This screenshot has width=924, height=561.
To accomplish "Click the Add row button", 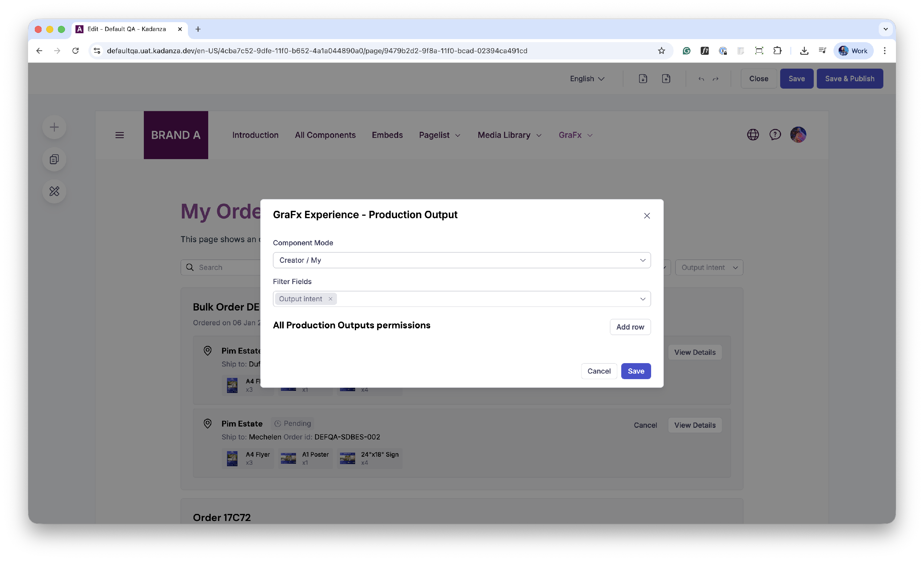I will point(630,327).
